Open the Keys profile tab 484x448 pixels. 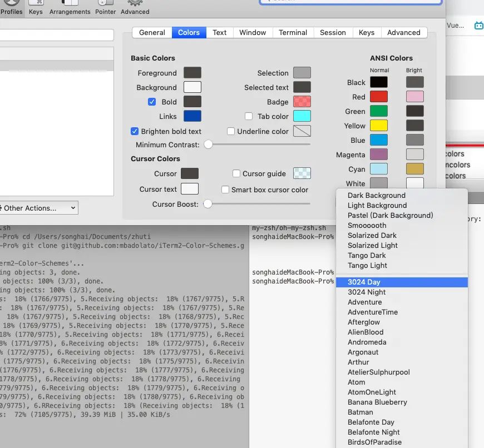click(367, 33)
